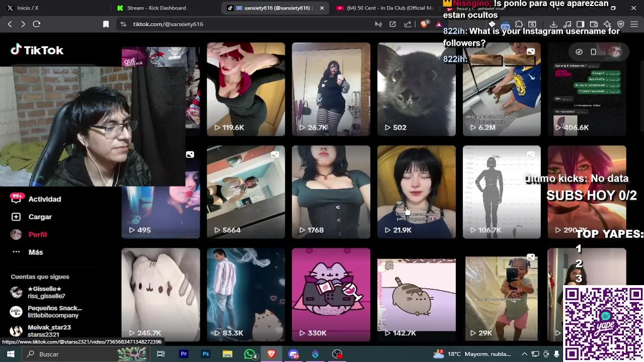
Task: Click the TikTok logo
Action: (x=37, y=50)
